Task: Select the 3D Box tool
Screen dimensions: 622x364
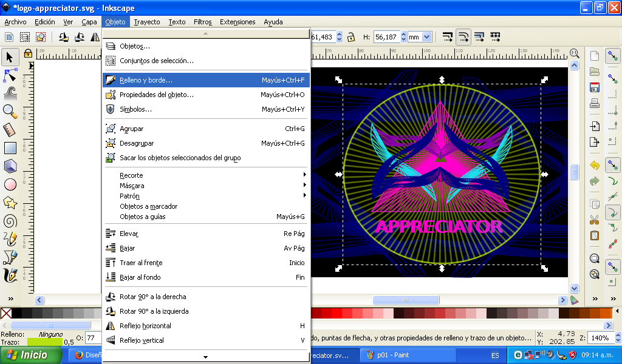Action: (10, 166)
